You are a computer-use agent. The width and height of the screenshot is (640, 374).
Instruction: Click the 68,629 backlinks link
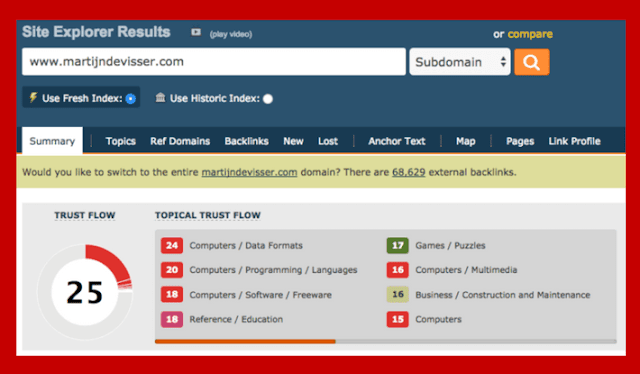point(409,172)
